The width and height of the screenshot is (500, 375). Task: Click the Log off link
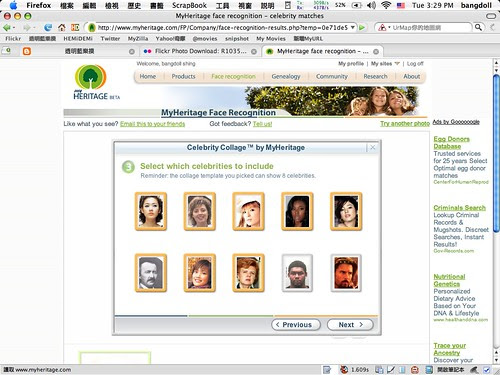tap(415, 63)
